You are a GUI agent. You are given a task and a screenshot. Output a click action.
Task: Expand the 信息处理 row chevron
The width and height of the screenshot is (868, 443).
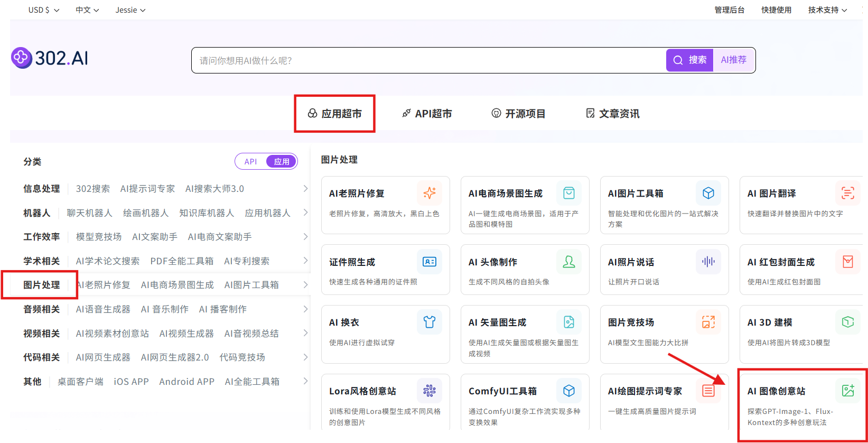[305, 189]
